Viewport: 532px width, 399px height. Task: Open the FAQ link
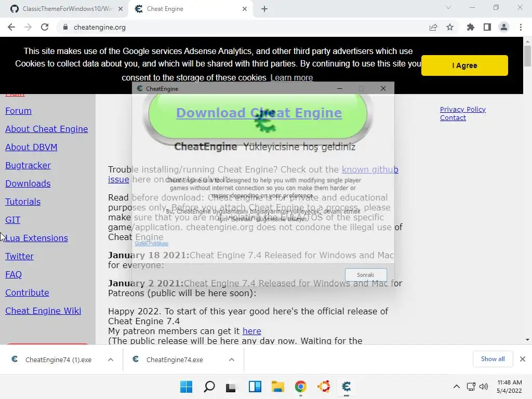pos(13,274)
